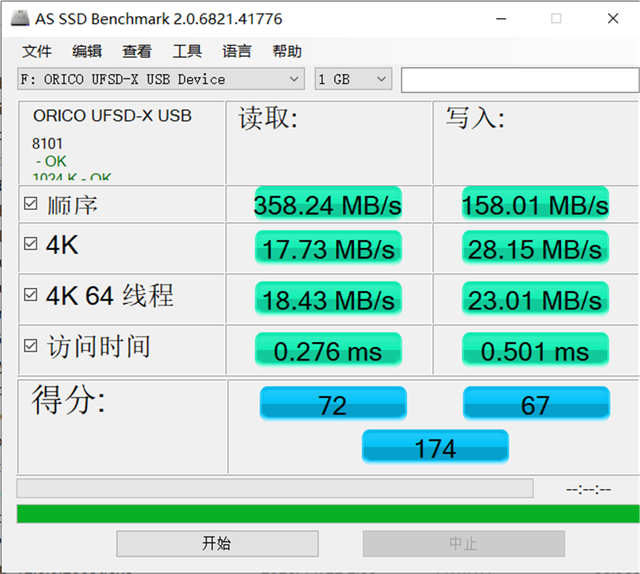Screen dimensions: 640x574
Task: Open the 语言 menu
Action: coord(237,51)
